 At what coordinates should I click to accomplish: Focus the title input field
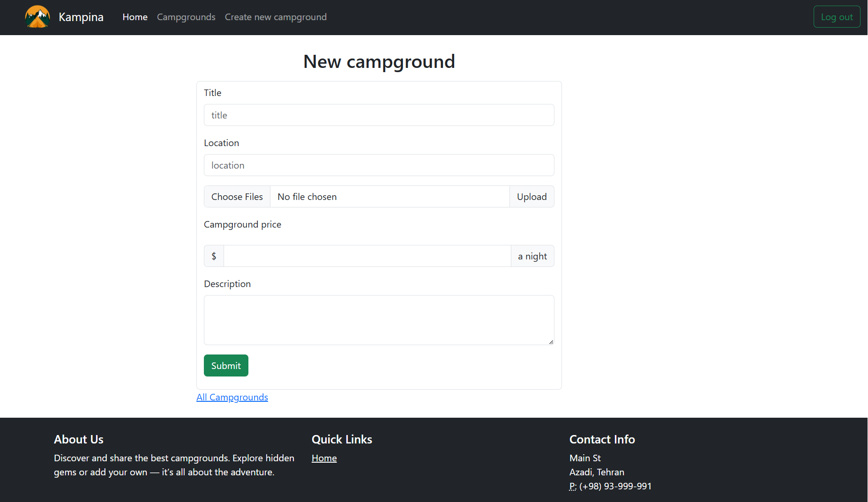[379, 115]
